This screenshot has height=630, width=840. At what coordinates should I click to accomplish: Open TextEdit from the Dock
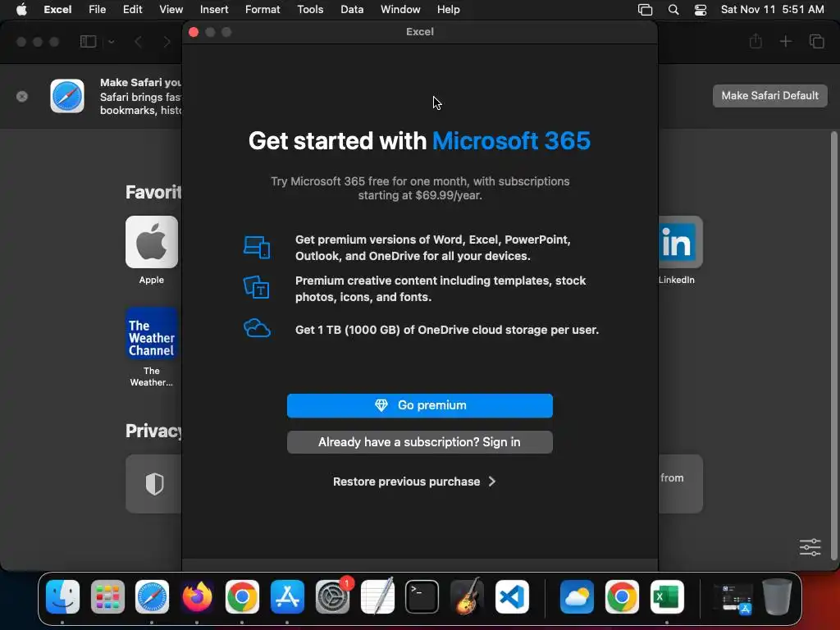pyautogui.click(x=377, y=597)
